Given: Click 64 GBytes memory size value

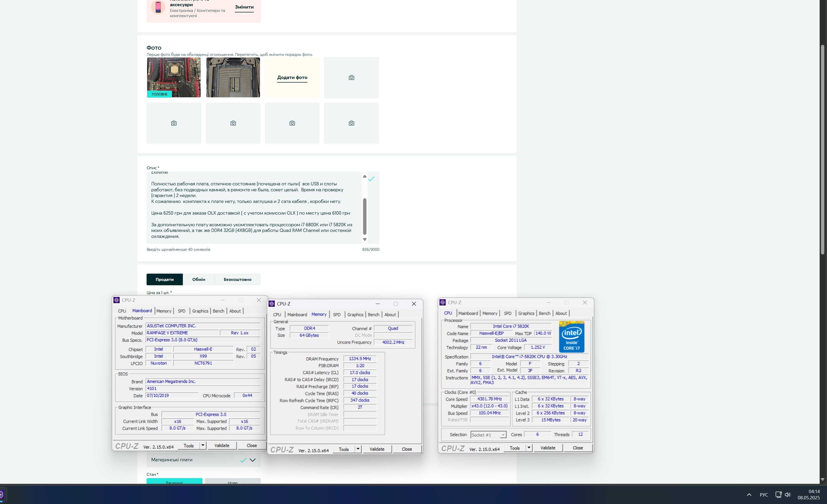Looking at the screenshot, I should tap(309, 335).
